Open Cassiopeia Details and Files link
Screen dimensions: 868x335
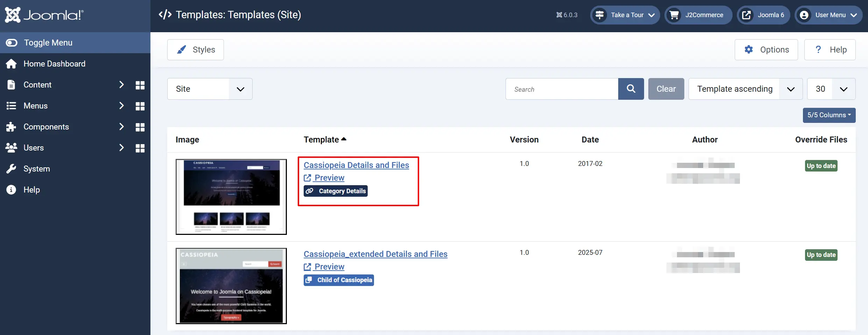356,165
